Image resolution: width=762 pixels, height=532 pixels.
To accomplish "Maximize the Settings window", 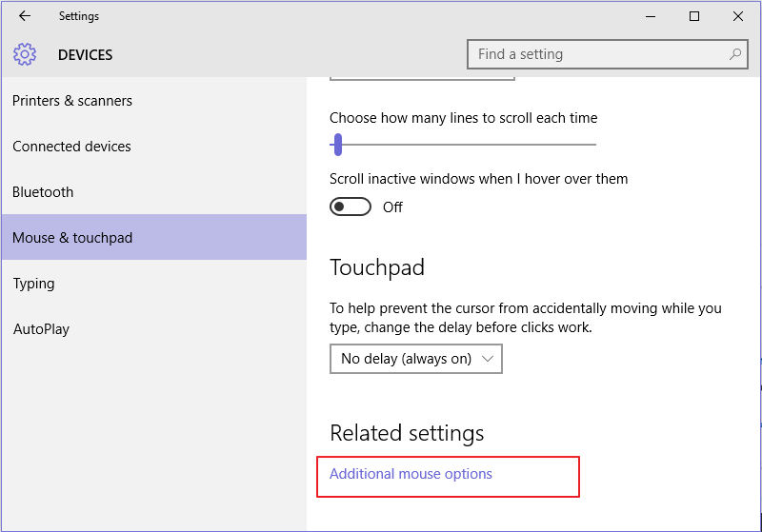I will coord(694,16).
